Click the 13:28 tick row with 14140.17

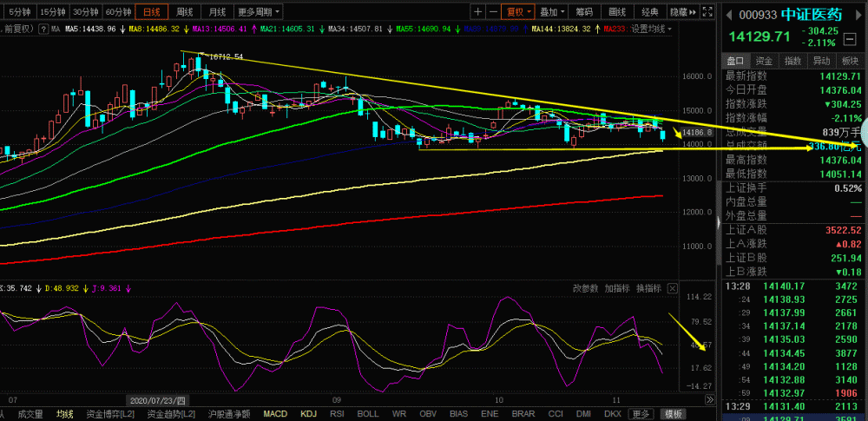792,286
